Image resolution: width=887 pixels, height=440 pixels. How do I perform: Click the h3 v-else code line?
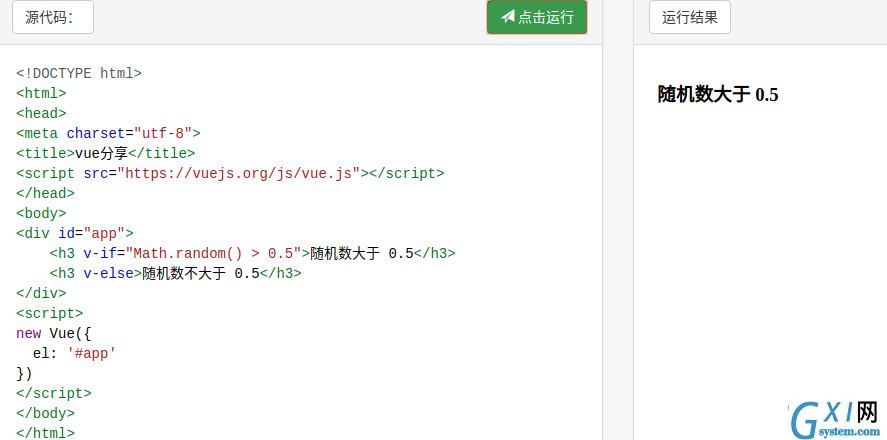175,274
